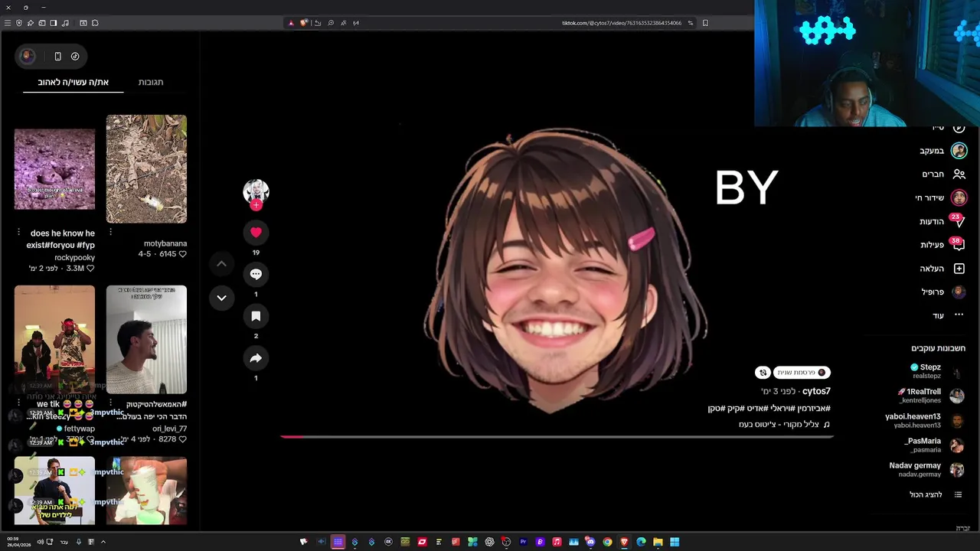Screen dimensions: 980x551
Task: Click the TikTok logo in floating pill
Action: (75, 56)
